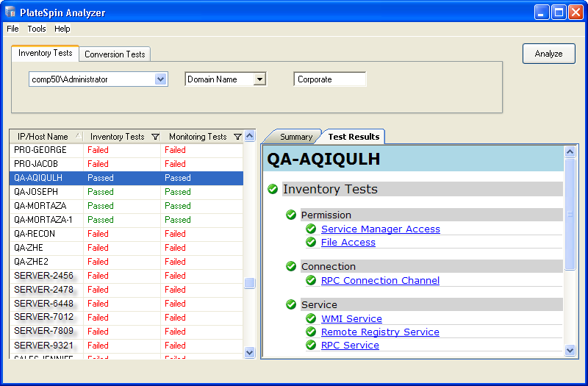Screen dimensions: 588x386
Task: Click the host list scroll down arrow
Action: pos(249,352)
